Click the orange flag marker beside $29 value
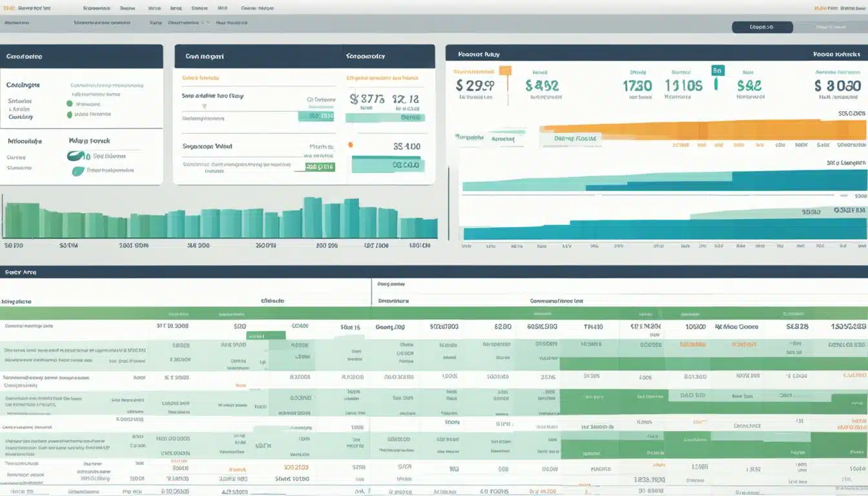 (x=506, y=70)
